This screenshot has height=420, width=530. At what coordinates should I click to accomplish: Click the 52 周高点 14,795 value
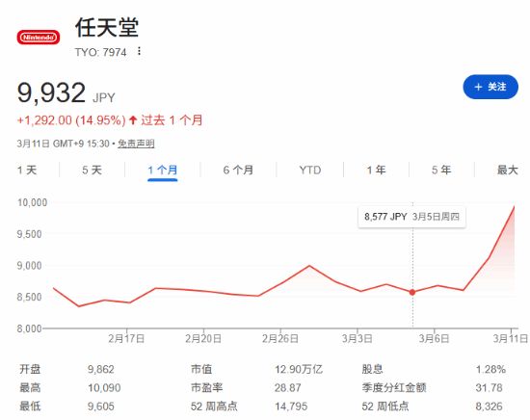291,407
